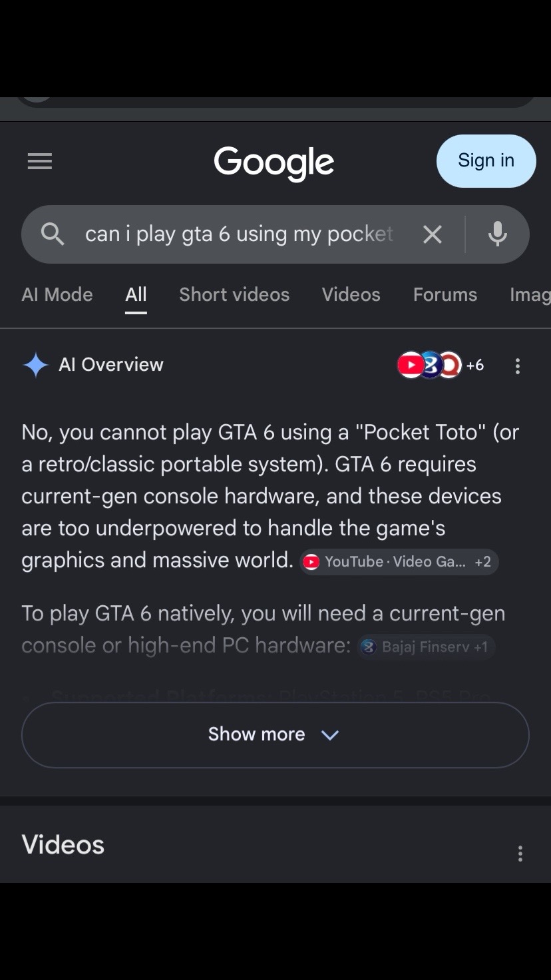Go to the Forums tab
The width and height of the screenshot is (551, 980).
445,294
